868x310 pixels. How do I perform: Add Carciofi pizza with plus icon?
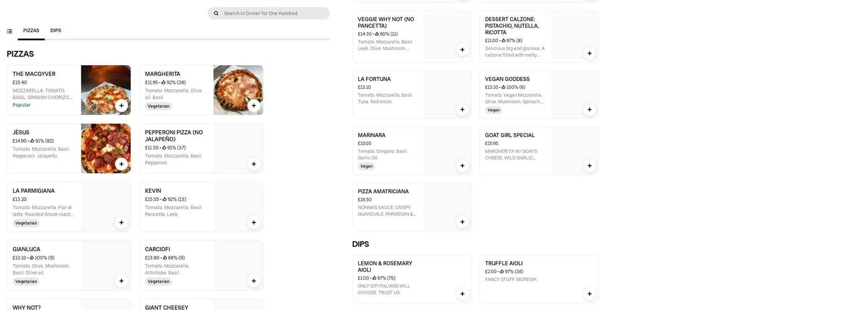point(254,281)
